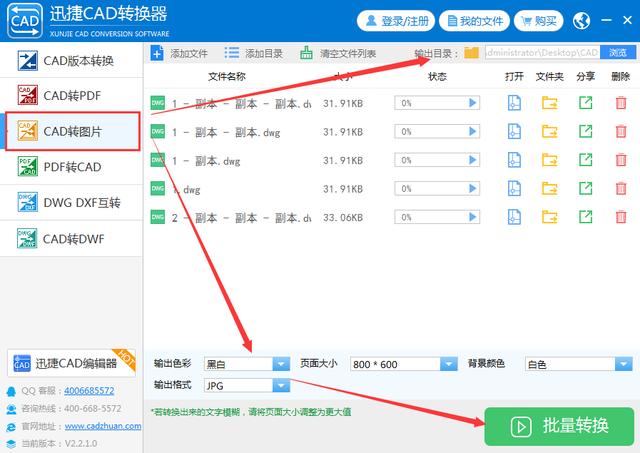The image size is (640, 453).
Task: Share the '1 - 副本 - 副本 - 副本' file
Action: tap(585, 102)
